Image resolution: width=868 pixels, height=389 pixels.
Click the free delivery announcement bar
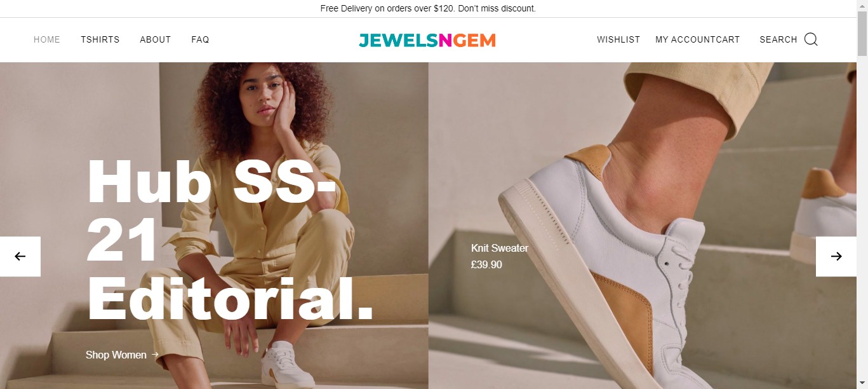(428, 8)
